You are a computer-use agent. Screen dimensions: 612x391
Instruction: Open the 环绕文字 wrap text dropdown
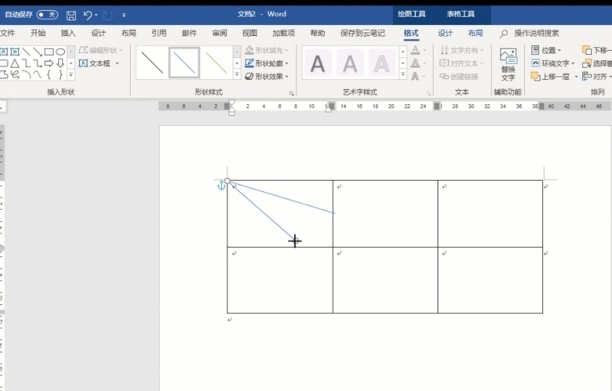[553, 63]
